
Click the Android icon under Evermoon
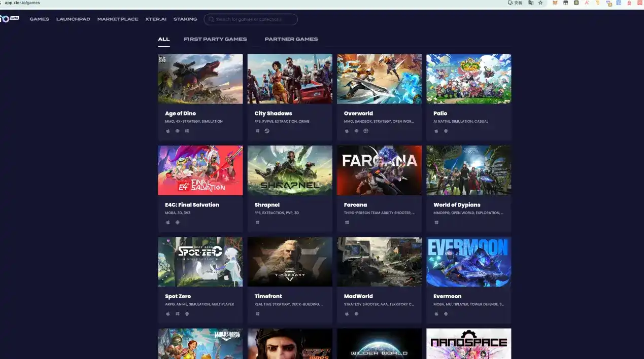[x=446, y=314]
